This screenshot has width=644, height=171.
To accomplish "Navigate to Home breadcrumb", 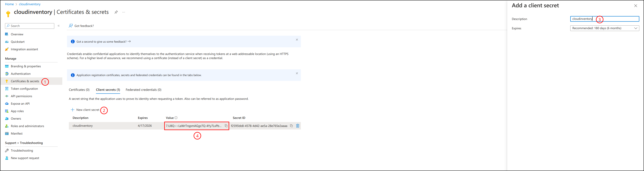I will [9, 4].
